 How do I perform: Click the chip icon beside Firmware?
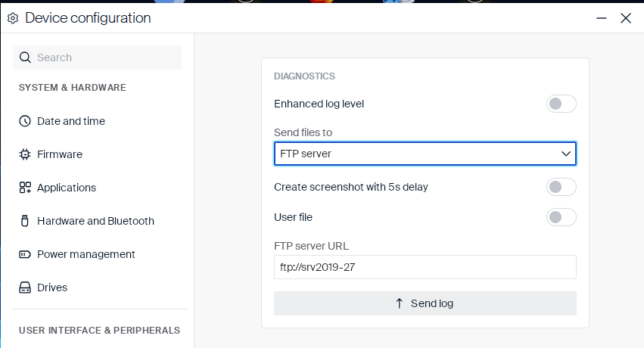(25, 154)
